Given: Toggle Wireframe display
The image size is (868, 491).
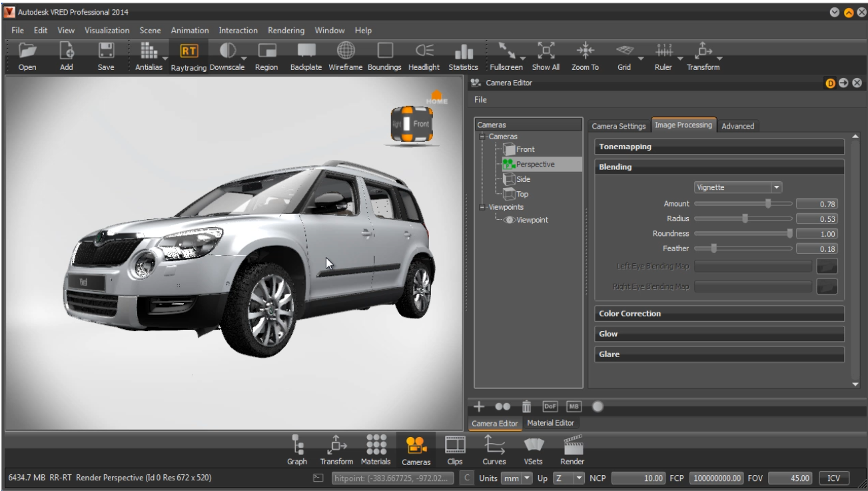Looking at the screenshot, I should click(x=345, y=51).
